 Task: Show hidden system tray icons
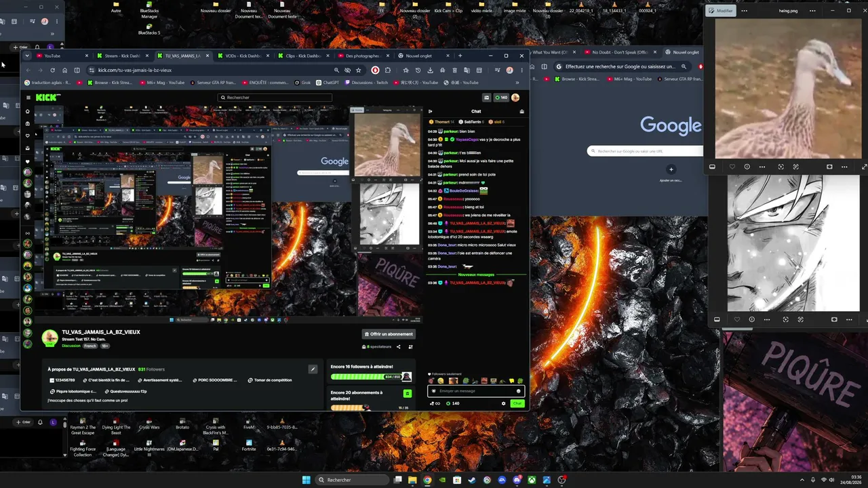click(802, 480)
